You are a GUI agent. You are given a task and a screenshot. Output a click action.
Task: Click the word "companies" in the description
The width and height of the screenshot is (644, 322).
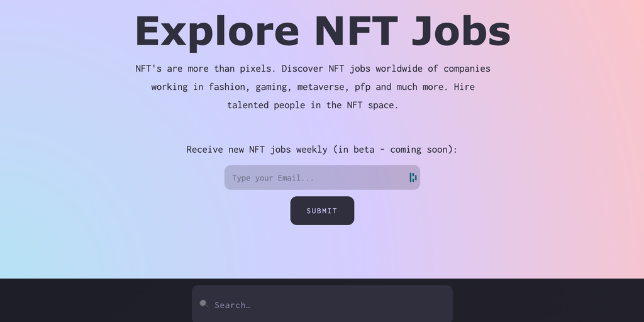467,69
